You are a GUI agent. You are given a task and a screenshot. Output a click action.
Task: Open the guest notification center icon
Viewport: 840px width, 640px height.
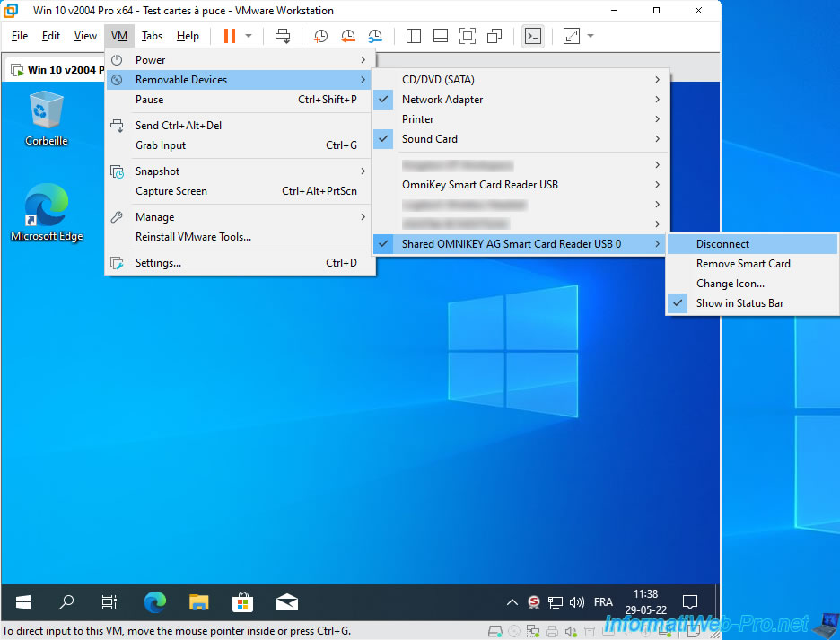(690, 602)
